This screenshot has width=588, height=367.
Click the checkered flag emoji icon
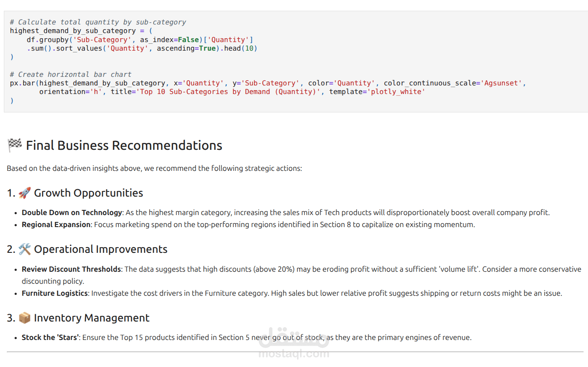coord(15,145)
